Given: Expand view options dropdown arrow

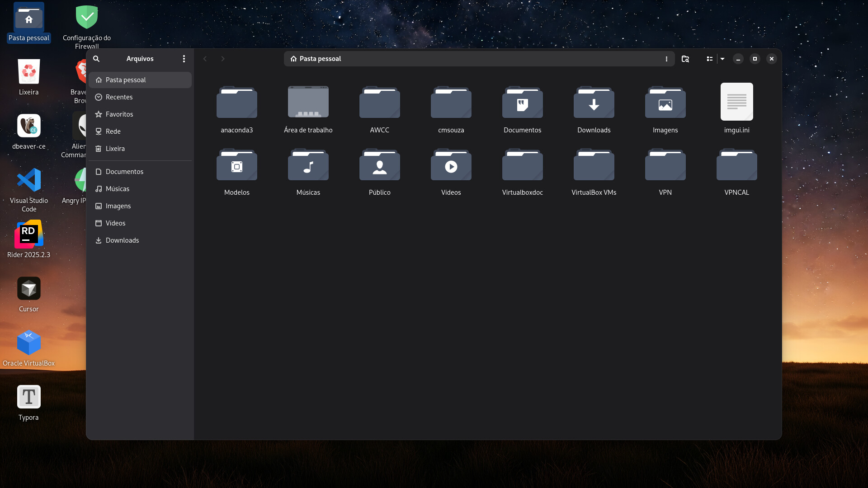Looking at the screenshot, I should [x=722, y=59].
